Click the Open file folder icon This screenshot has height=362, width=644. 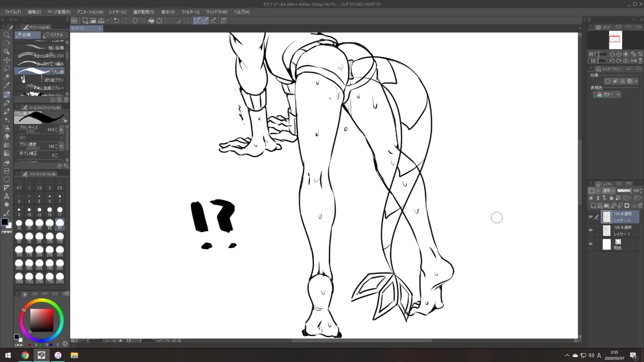(x=93, y=21)
